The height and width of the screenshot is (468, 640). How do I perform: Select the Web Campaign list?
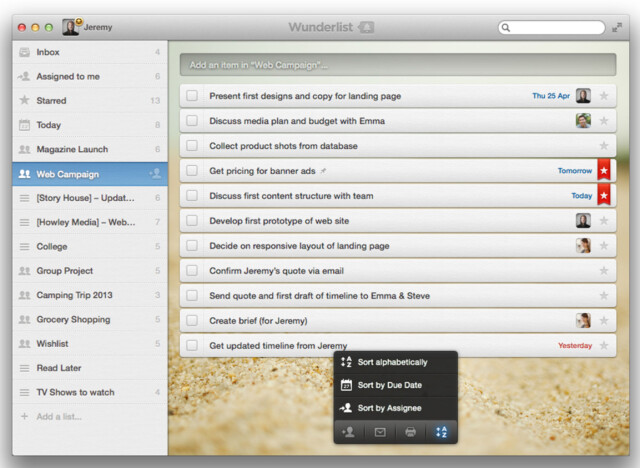click(90, 174)
